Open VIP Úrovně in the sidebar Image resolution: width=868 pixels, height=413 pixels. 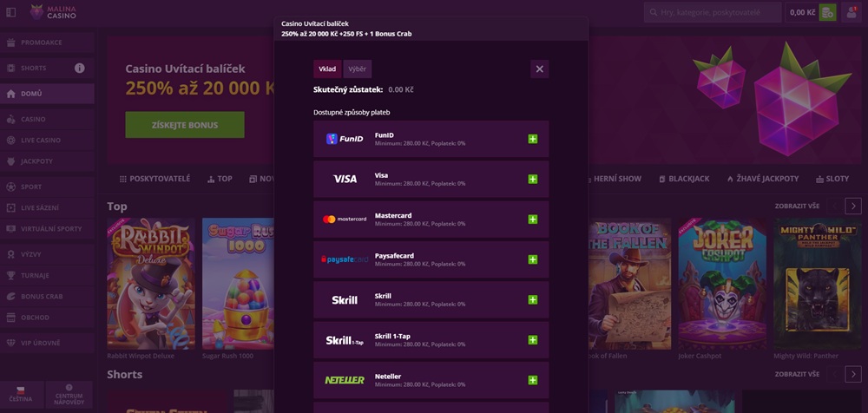[x=47, y=343]
